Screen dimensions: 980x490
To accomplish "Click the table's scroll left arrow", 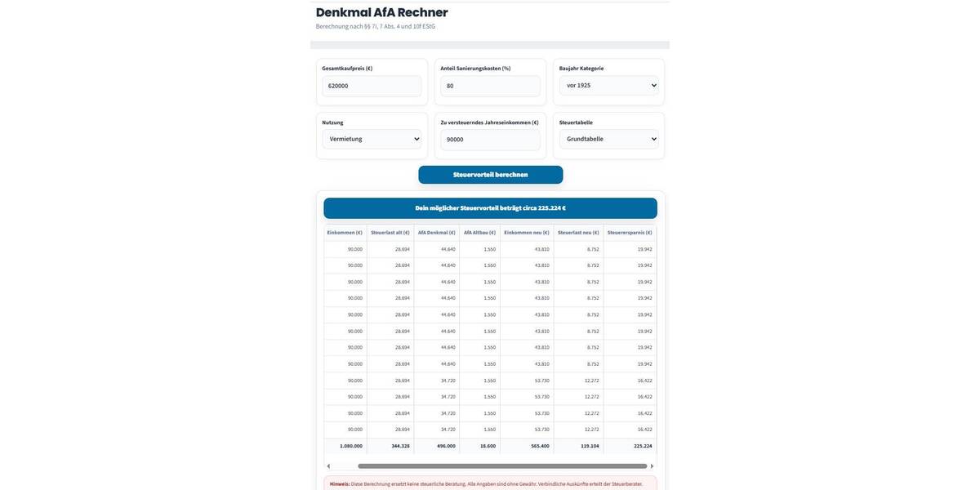I will point(328,466).
